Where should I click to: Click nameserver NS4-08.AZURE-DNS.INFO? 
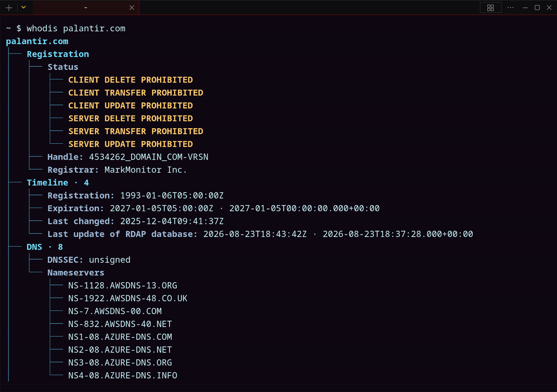coord(123,375)
